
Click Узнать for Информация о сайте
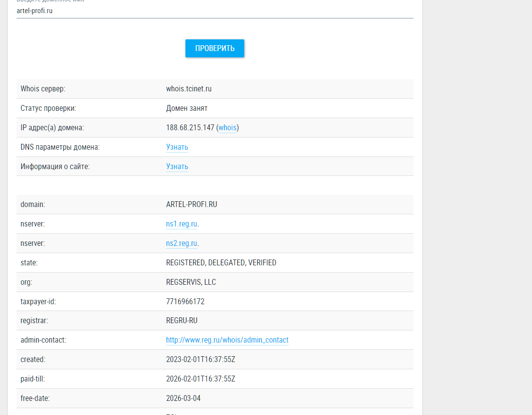177,167
